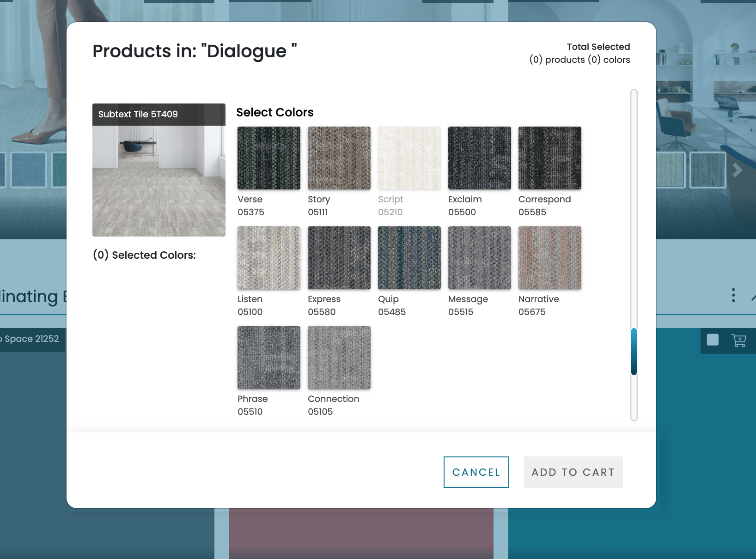Select the Exclaim 05500 color swatch

tap(479, 158)
